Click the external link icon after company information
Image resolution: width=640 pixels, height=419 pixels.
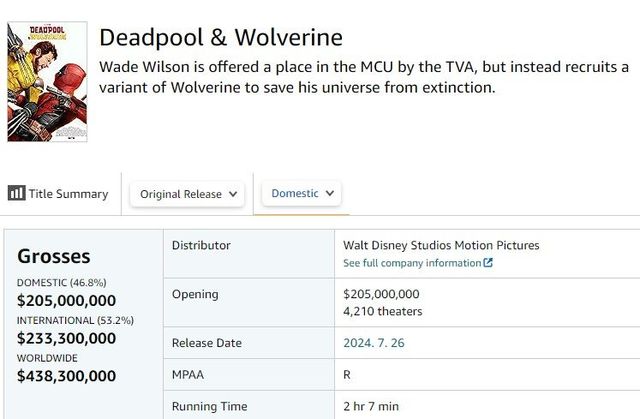(x=488, y=263)
